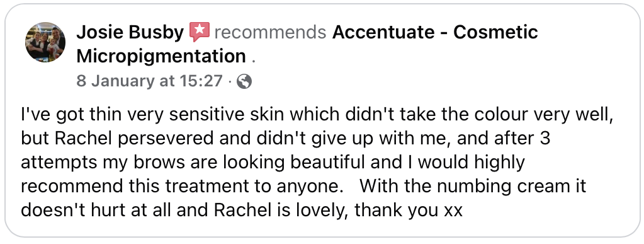The width and height of the screenshot is (644, 244).
Task: Click the Josie Busby name link
Action: tap(130, 32)
